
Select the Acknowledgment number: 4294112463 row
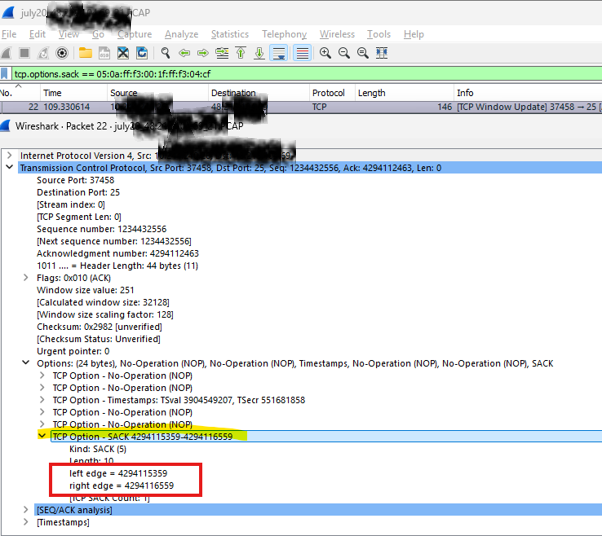(117, 254)
